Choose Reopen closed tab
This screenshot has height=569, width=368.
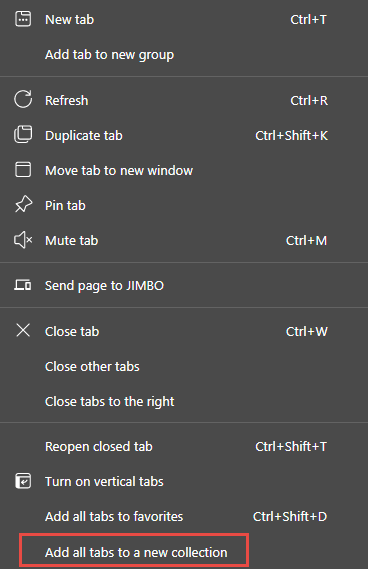pos(99,447)
